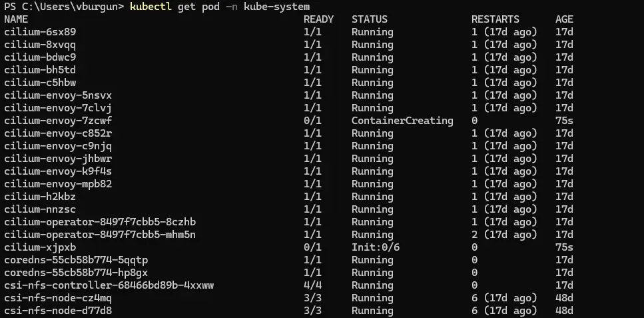Select csi-nfs-controller-68466bd89b-4xxww pod name

[109, 285]
